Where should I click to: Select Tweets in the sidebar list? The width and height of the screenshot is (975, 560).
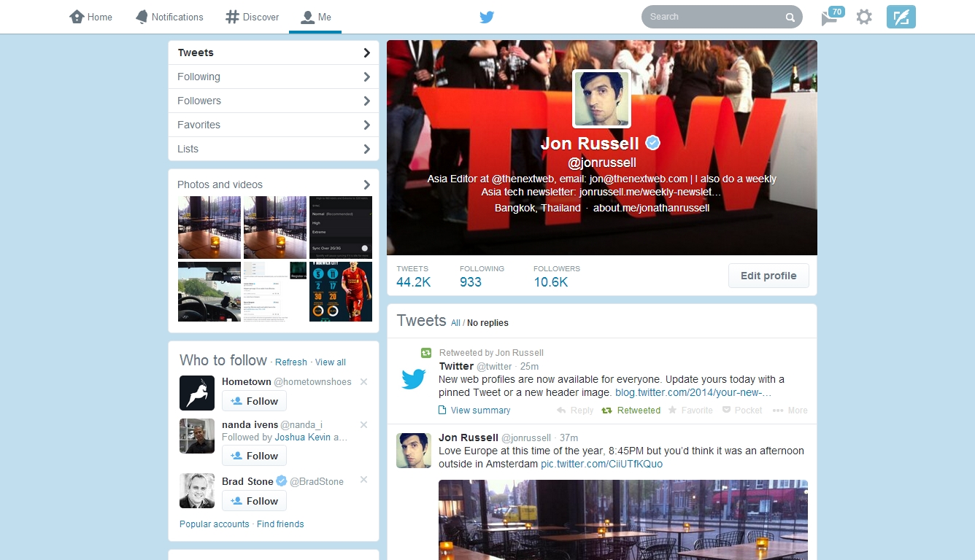coord(274,52)
